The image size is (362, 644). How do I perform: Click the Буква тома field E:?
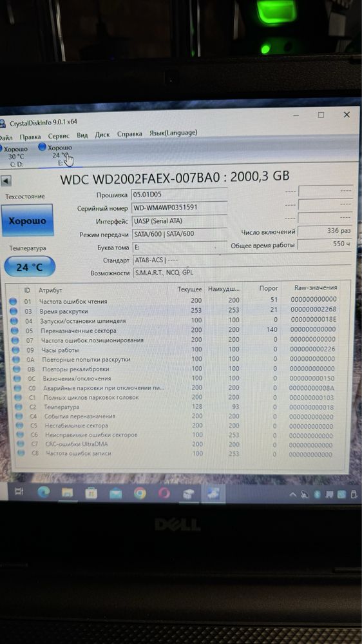[x=179, y=248]
